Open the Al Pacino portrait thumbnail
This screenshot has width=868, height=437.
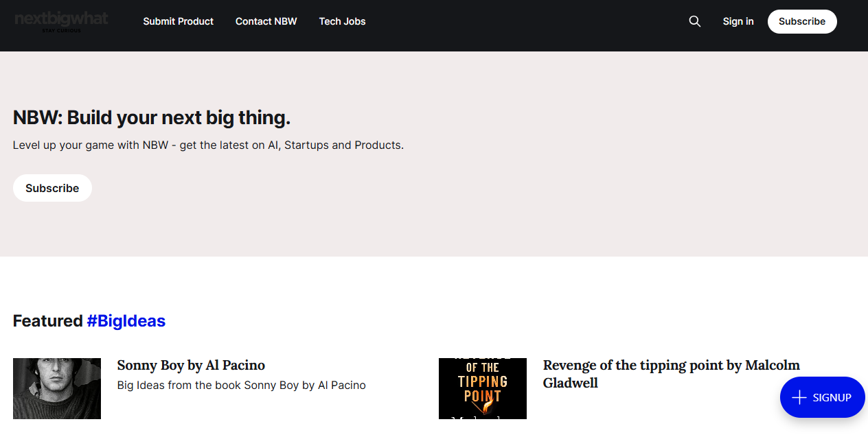57,388
